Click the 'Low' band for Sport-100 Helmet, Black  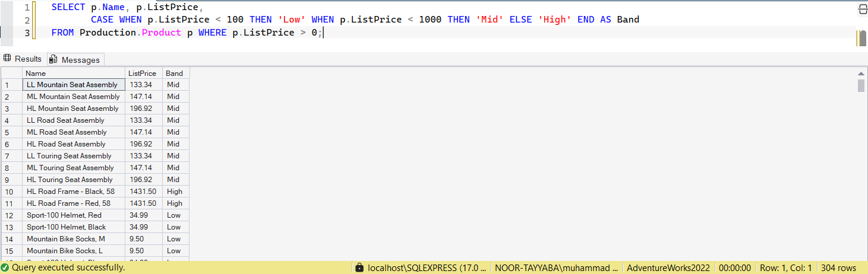pyautogui.click(x=176, y=227)
